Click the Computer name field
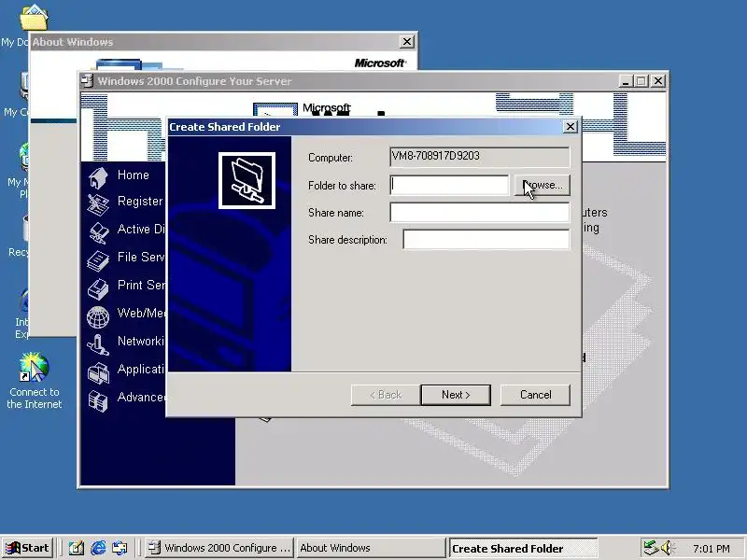The width and height of the screenshot is (747, 560). pos(480,157)
